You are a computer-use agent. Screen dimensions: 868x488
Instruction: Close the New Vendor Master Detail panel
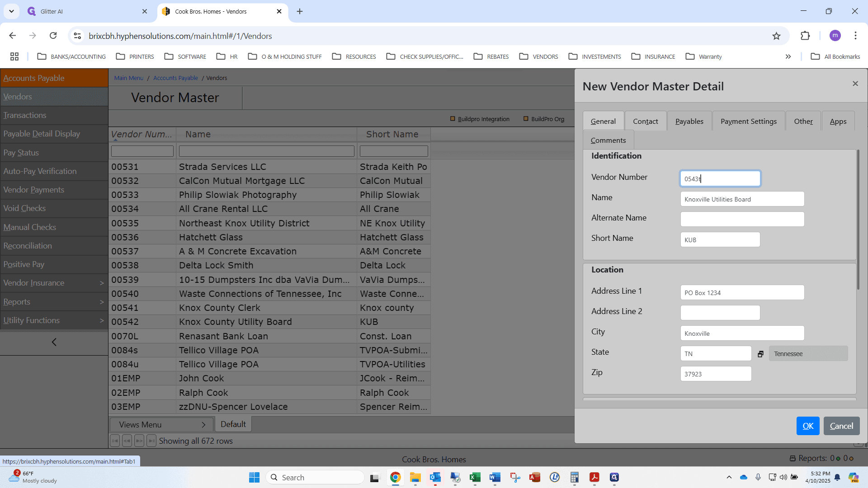coord(855,84)
